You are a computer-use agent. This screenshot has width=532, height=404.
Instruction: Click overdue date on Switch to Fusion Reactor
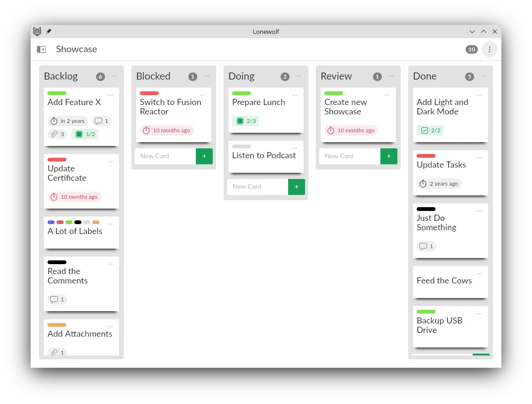[x=167, y=130]
